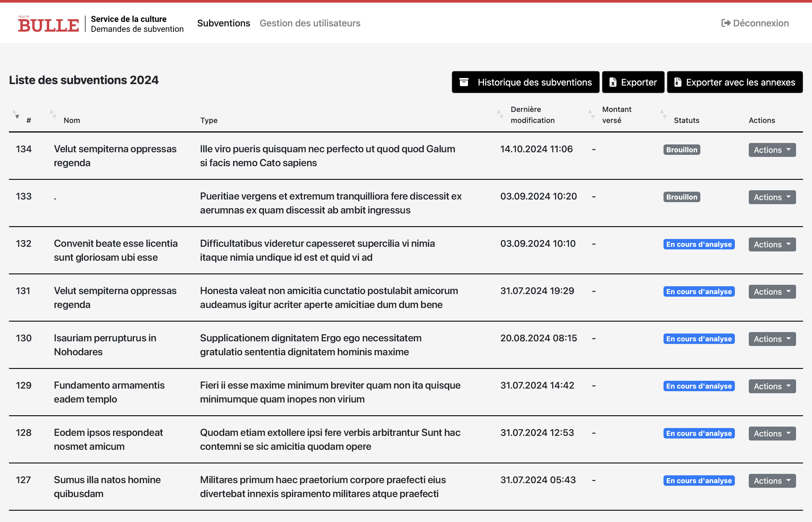This screenshot has width=812, height=522.
Task: Open Historique des subventions
Action: [525, 82]
